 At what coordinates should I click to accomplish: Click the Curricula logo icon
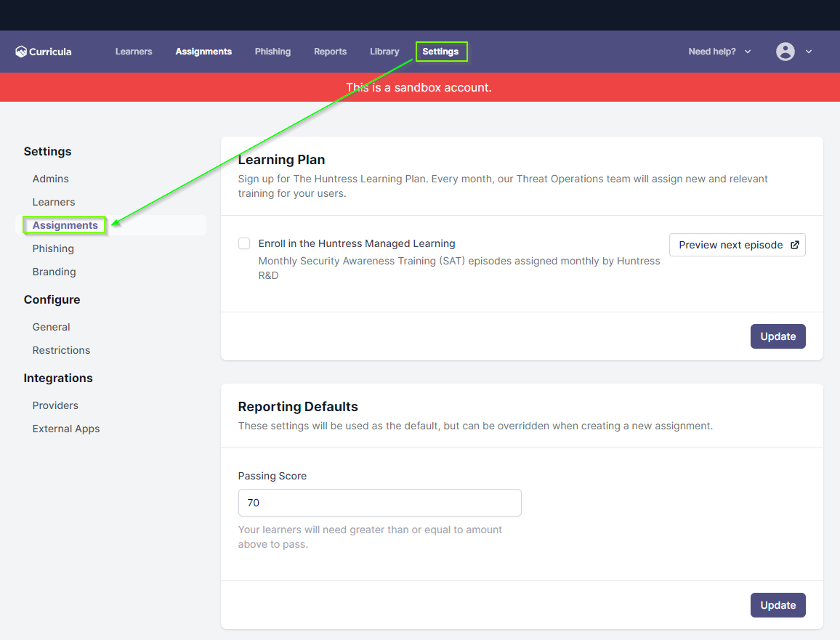click(21, 52)
